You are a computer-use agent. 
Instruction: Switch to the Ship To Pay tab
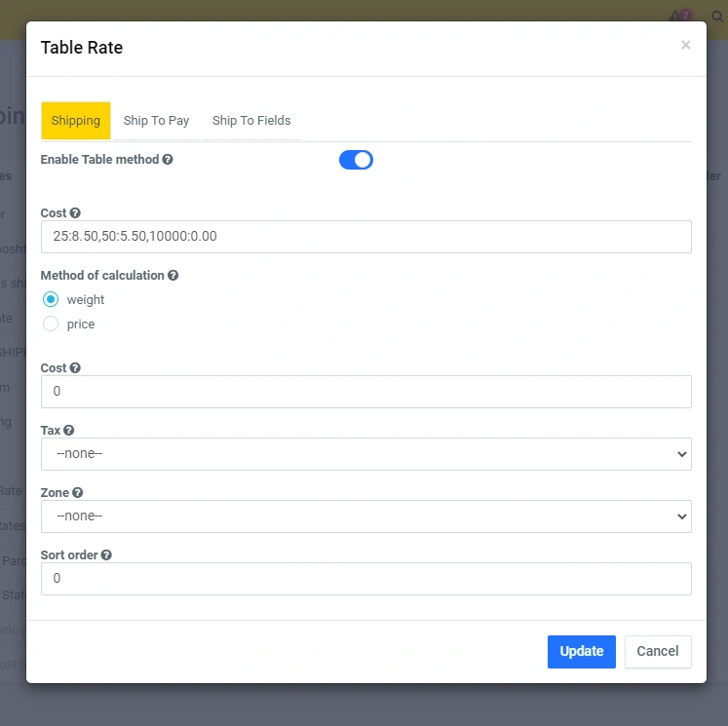[x=156, y=121]
